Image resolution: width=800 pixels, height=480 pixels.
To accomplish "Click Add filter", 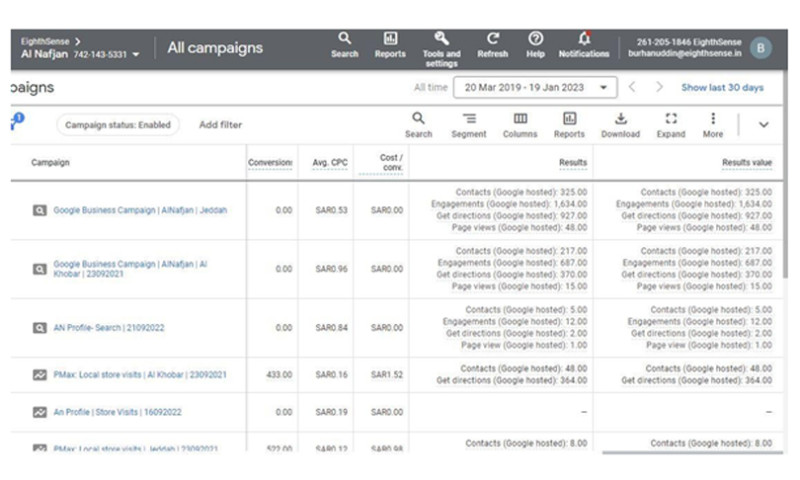I will pyautogui.click(x=220, y=125).
